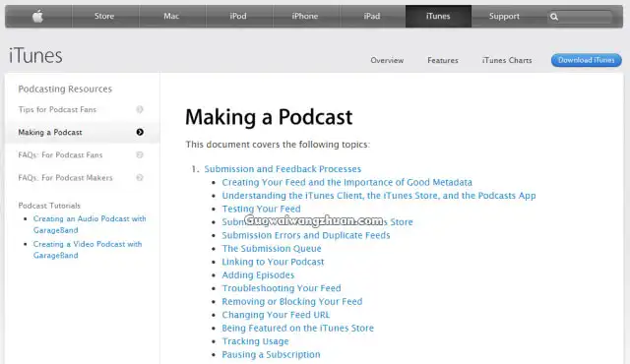Open Pausing a Subscription link
This screenshot has height=364, width=630.
[x=272, y=354]
